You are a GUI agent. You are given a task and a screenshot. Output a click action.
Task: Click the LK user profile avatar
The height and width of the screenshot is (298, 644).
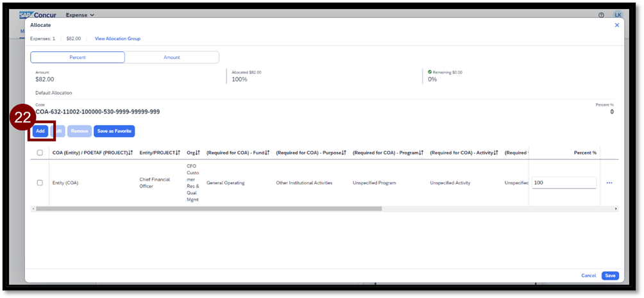point(618,15)
